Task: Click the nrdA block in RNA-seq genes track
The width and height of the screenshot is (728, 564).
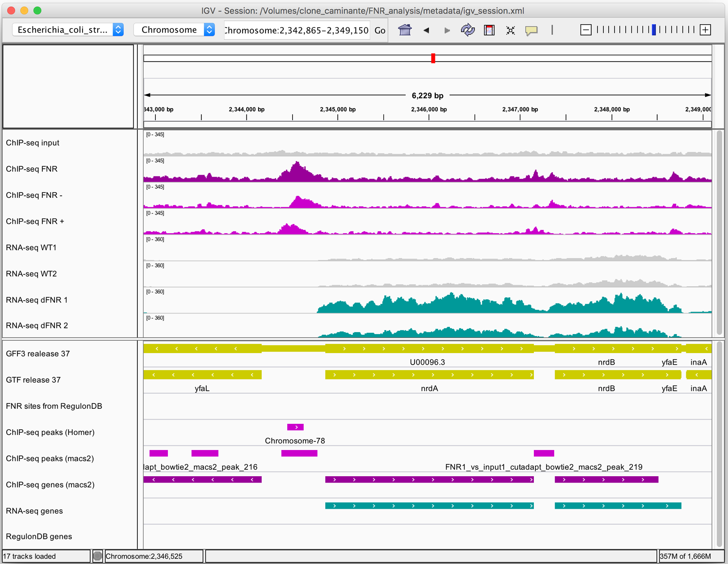Action: pyautogui.click(x=430, y=506)
